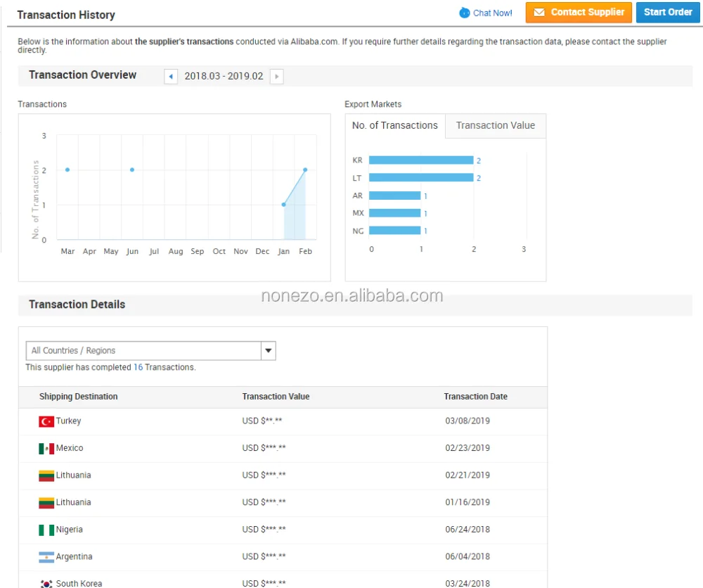
Task: Open the All Countries / Regions dropdown
Action: coord(143,350)
